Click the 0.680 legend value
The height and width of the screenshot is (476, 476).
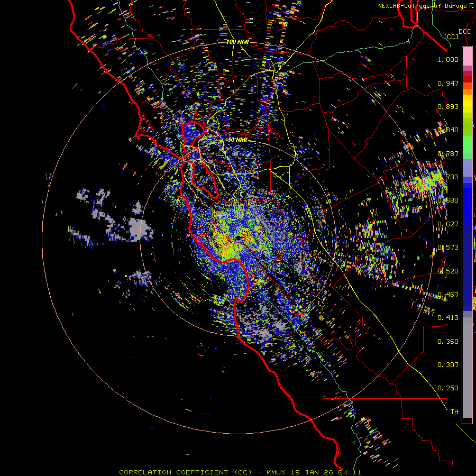click(448, 200)
